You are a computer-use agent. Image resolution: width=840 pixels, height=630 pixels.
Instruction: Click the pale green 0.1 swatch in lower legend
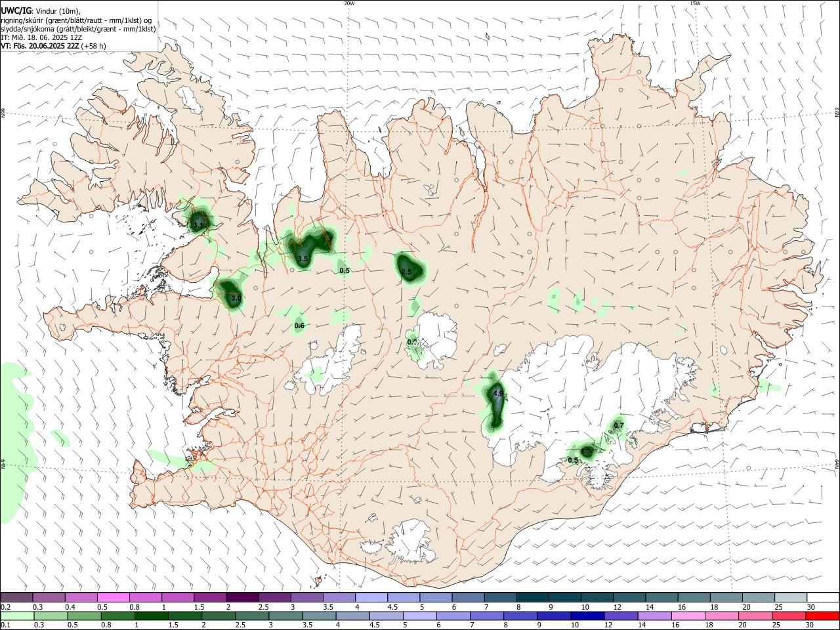(17, 616)
